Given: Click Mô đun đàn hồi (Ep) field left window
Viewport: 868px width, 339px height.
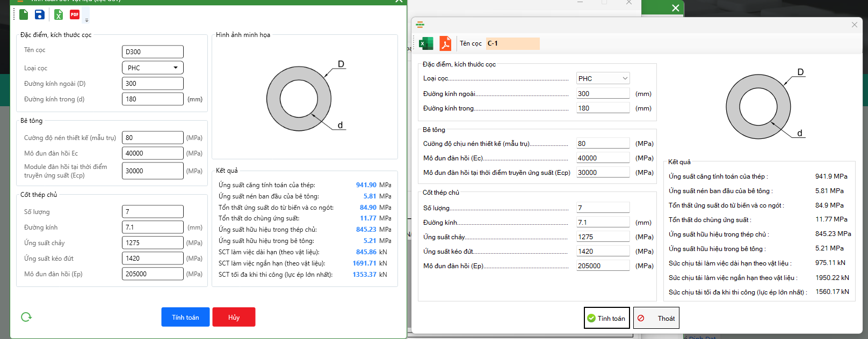Looking at the screenshot, I should point(153,274).
